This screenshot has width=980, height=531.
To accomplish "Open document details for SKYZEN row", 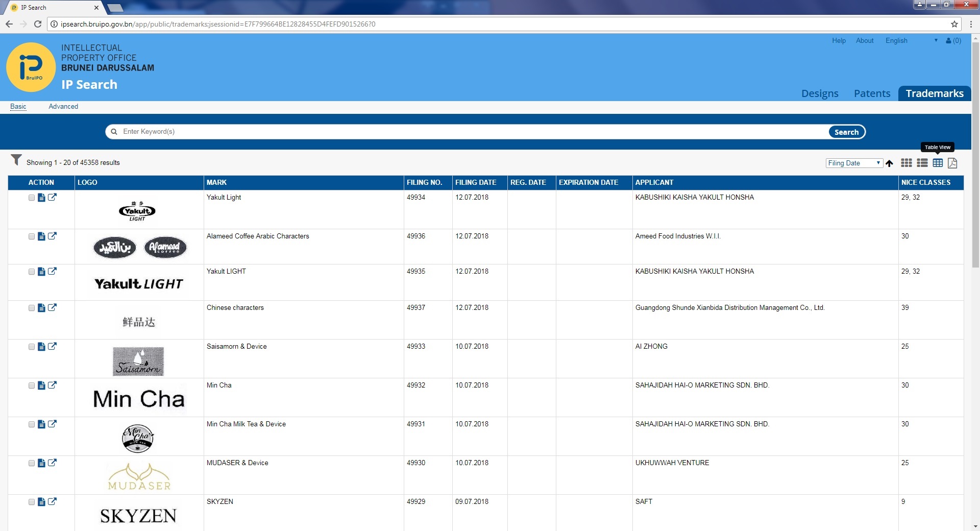I will pyautogui.click(x=41, y=502).
